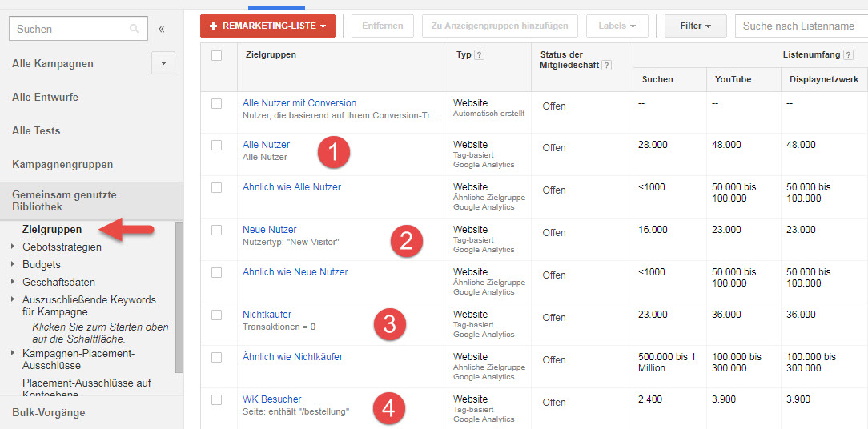This screenshot has height=429, width=868.
Task: Open the Ähnlich wie Neue Nutzer link
Action: 295,272
